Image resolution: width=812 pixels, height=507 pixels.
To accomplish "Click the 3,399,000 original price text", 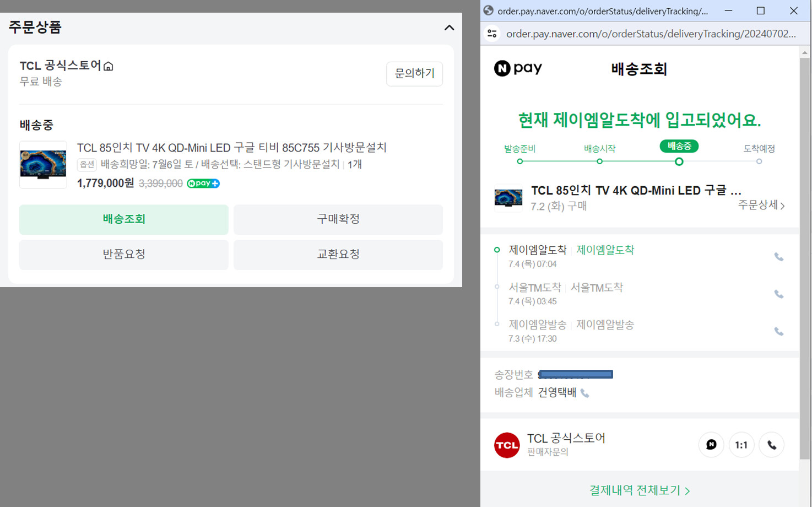I will pyautogui.click(x=161, y=184).
